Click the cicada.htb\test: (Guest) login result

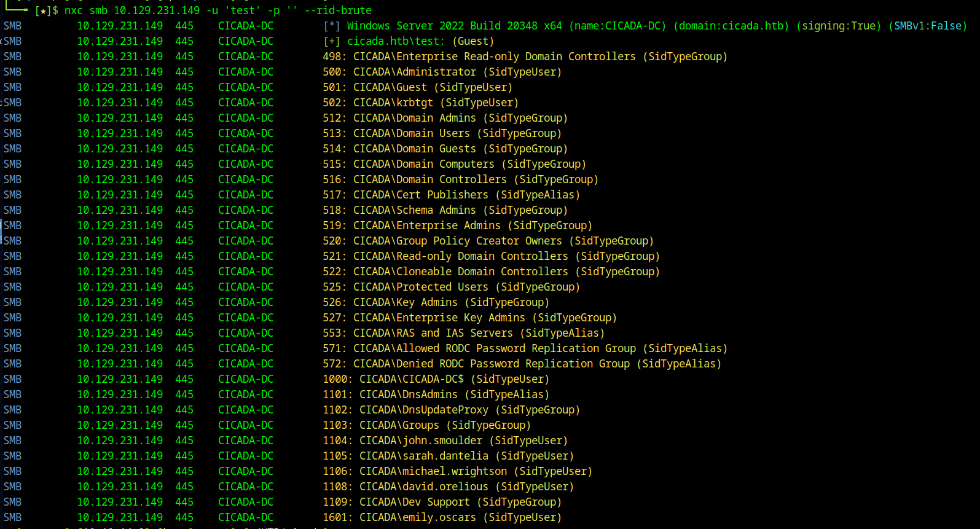[x=420, y=41]
